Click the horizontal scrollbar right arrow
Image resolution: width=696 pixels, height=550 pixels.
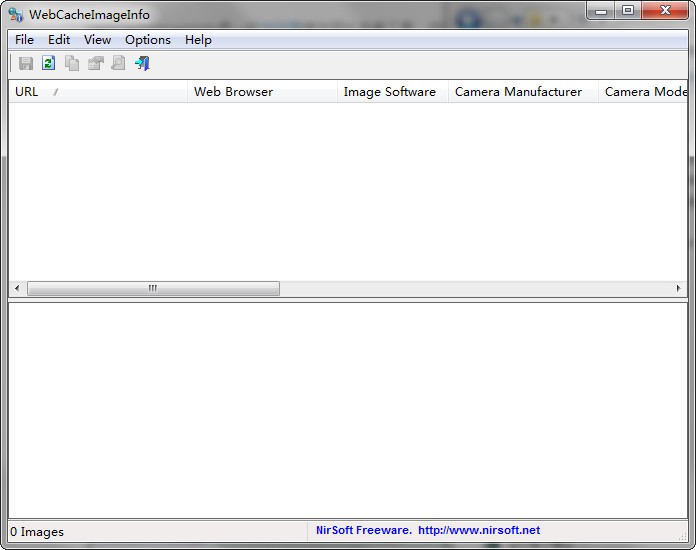[x=679, y=289]
